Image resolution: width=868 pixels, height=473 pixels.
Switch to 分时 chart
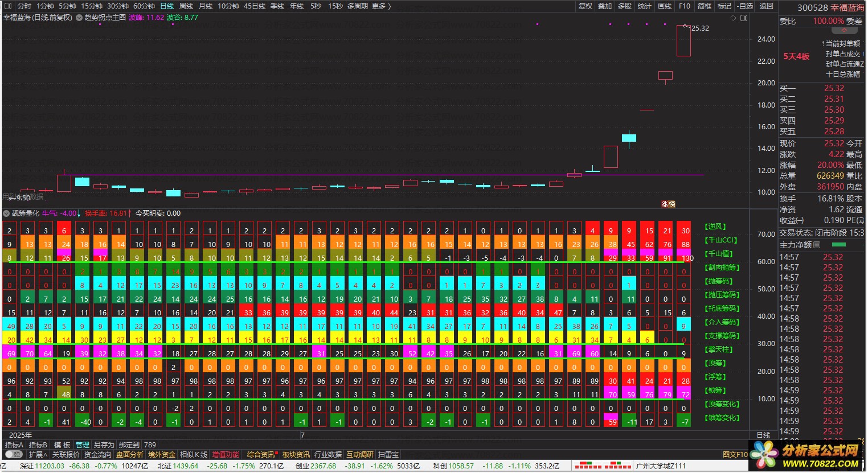pyautogui.click(x=24, y=6)
